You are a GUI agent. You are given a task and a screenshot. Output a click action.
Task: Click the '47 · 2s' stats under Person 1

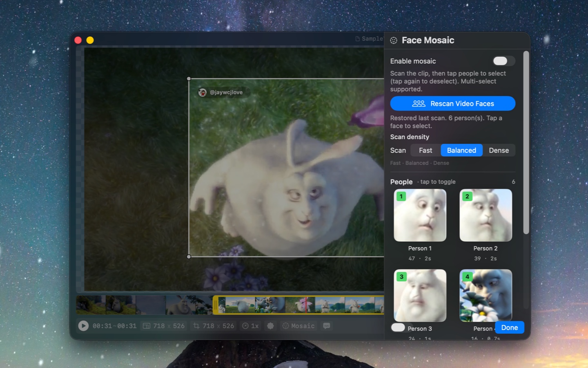coord(420,258)
